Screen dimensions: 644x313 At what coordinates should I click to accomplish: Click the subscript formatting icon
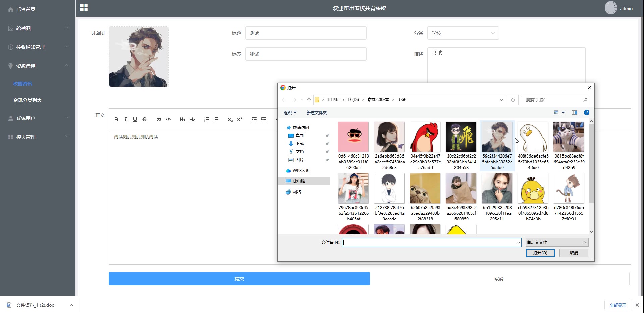pyautogui.click(x=230, y=119)
